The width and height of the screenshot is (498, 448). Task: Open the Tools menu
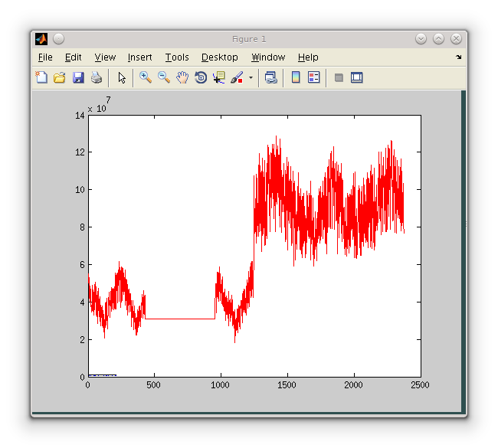(x=176, y=57)
